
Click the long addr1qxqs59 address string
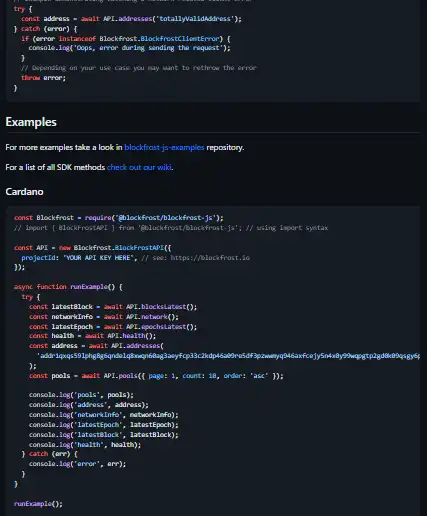point(228,356)
